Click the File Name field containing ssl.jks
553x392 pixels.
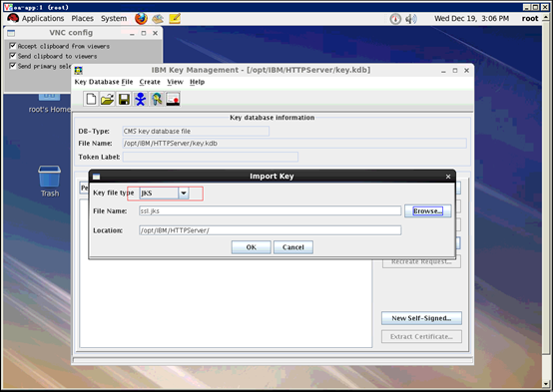[x=271, y=210]
